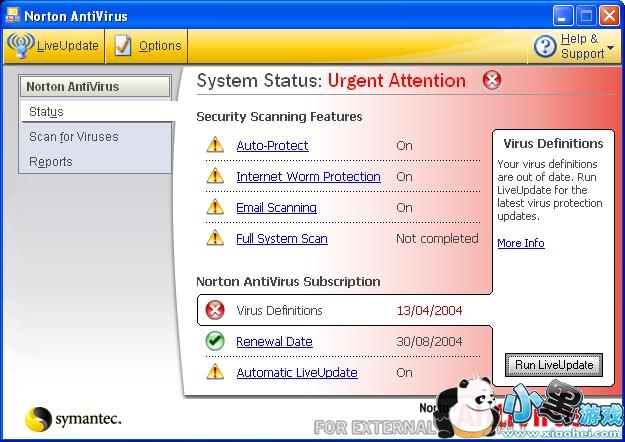This screenshot has height=442, width=625.
Task: Click the warning icon next to Auto-Protect
Action: 215,145
